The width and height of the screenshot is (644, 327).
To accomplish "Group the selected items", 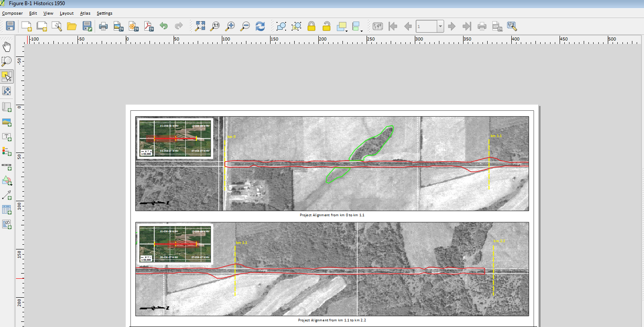I will click(281, 26).
